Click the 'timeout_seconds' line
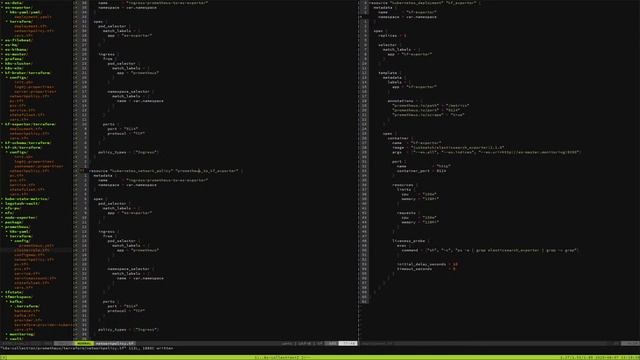This screenshot has height=360, width=640. (426, 269)
